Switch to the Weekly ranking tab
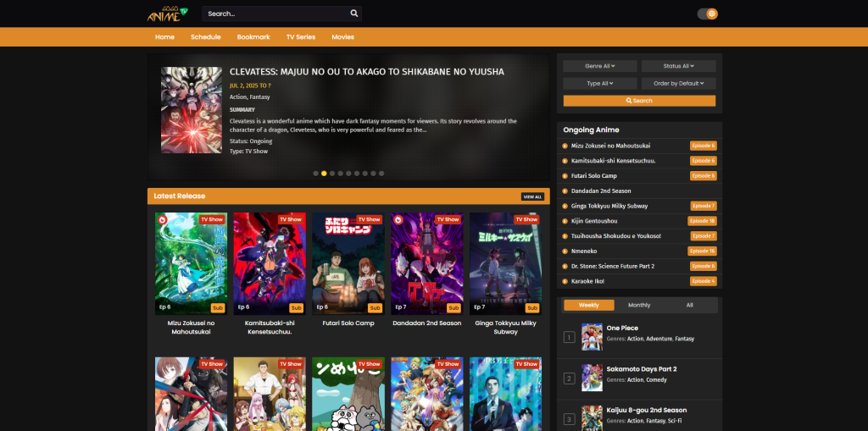Screen dimensions: 868x431 (588, 305)
